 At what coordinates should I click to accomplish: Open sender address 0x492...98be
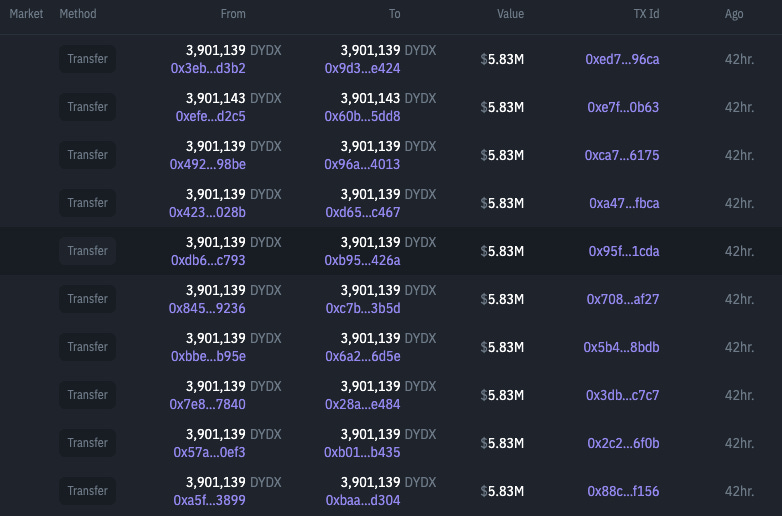point(207,164)
